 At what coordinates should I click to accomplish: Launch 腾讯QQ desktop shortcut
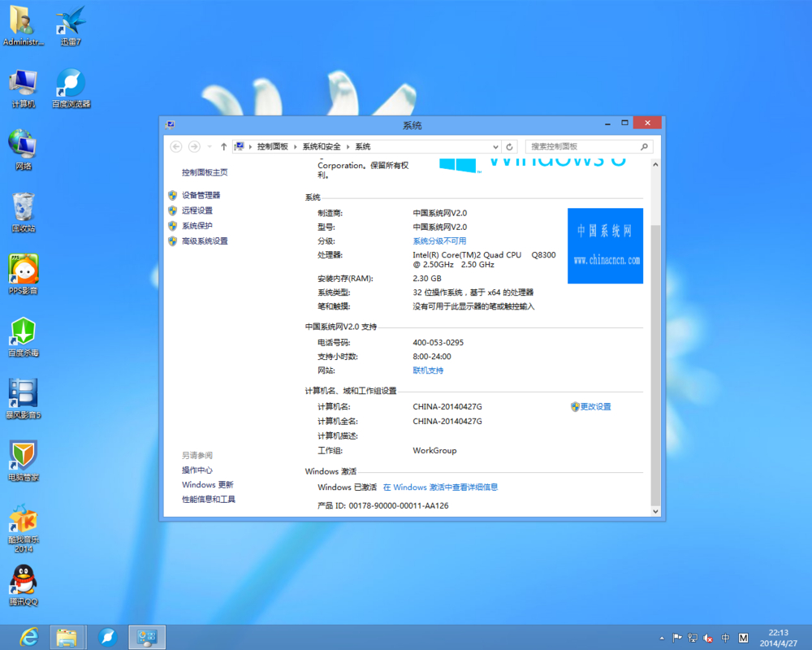point(24,586)
